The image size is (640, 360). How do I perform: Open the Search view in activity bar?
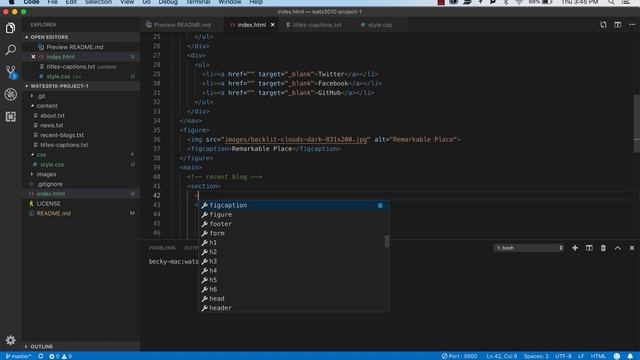[11, 50]
